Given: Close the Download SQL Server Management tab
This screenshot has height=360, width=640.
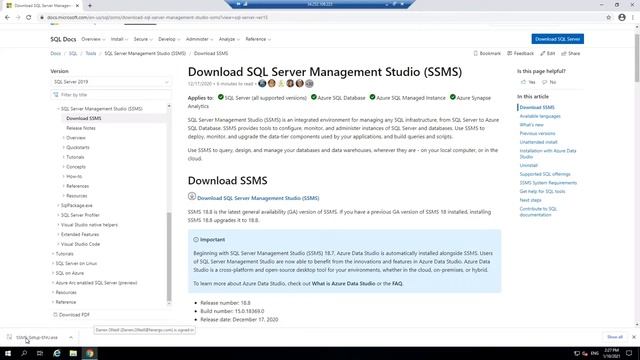Looking at the screenshot, I should [78, 6].
